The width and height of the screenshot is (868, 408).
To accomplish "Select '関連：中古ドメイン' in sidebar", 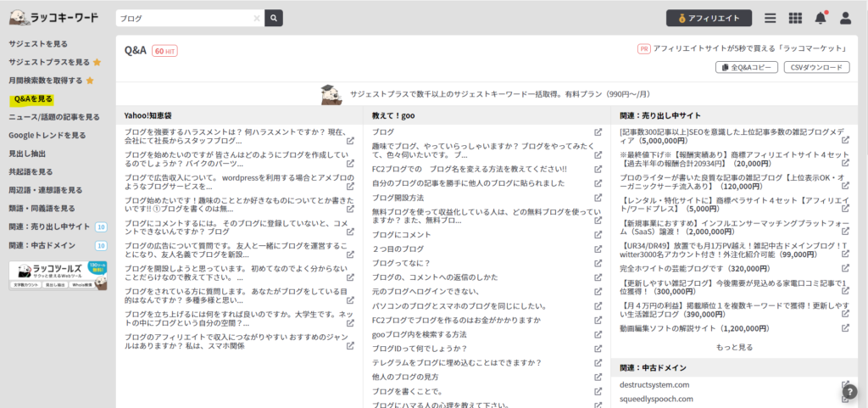I will (42, 244).
